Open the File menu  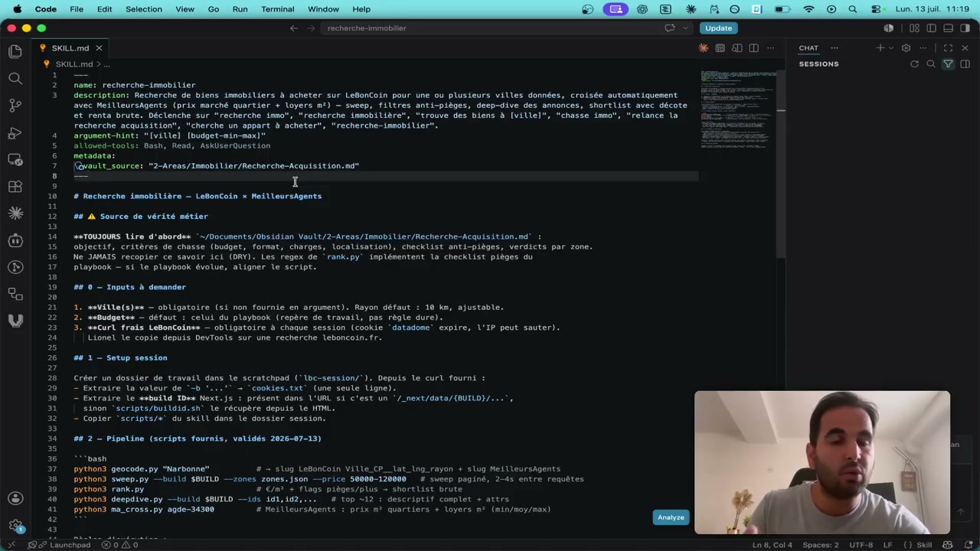coord(77,9)
